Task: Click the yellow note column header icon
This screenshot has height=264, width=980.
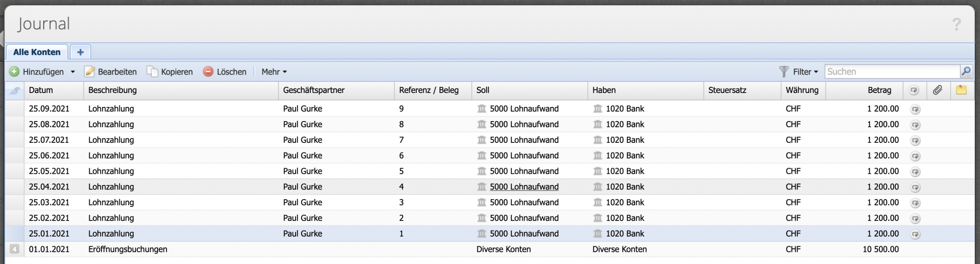Action: [x=961, y=90]
